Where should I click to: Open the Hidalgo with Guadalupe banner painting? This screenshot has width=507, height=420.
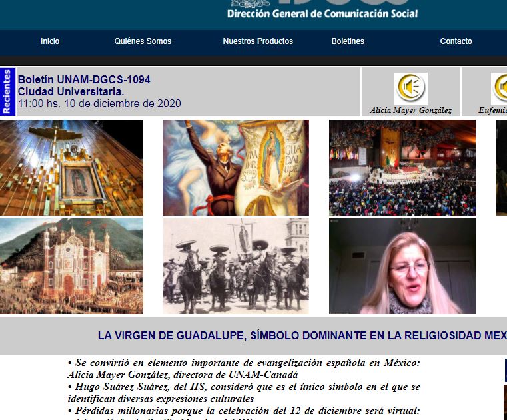236,168
